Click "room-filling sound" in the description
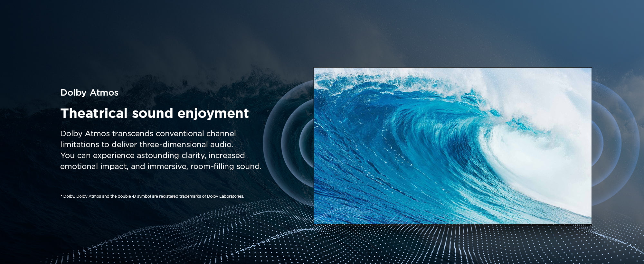 [225, 166]
